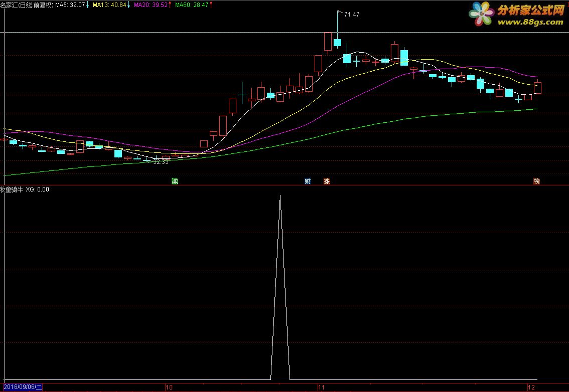
Task: Click the XG: 0.00 value label
Action: click(37, 189)
